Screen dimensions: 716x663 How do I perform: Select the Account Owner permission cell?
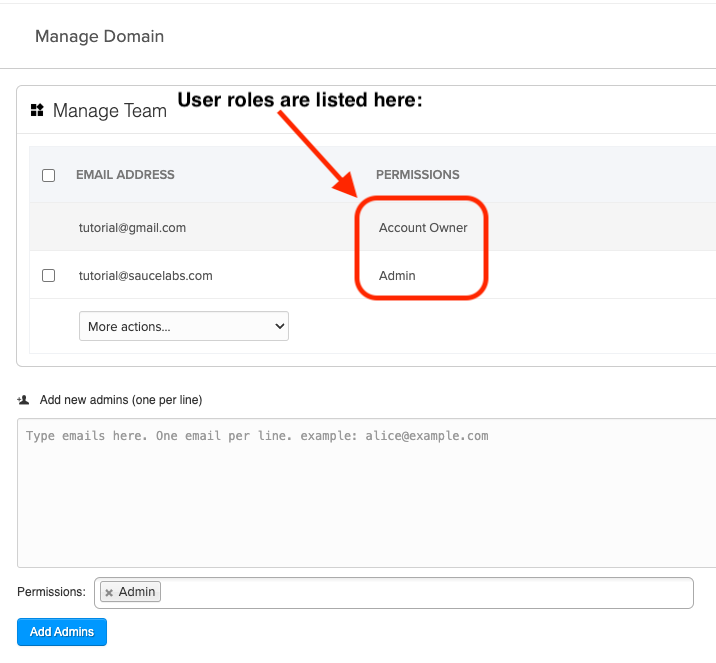[423, 228]
